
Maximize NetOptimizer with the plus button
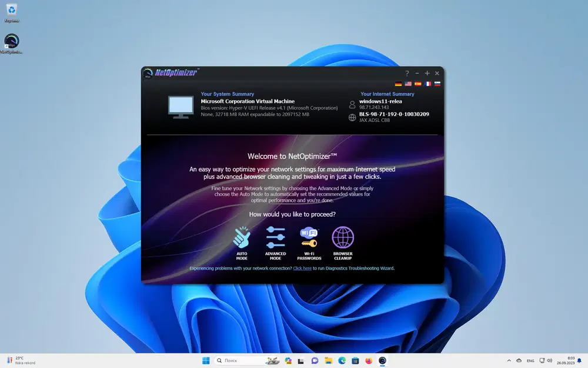427,73
